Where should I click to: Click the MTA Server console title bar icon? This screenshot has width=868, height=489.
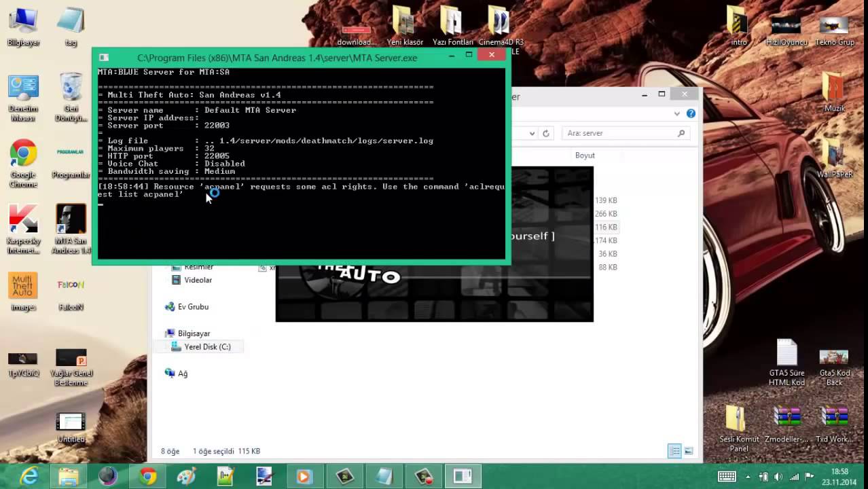(x=103, y=58)
